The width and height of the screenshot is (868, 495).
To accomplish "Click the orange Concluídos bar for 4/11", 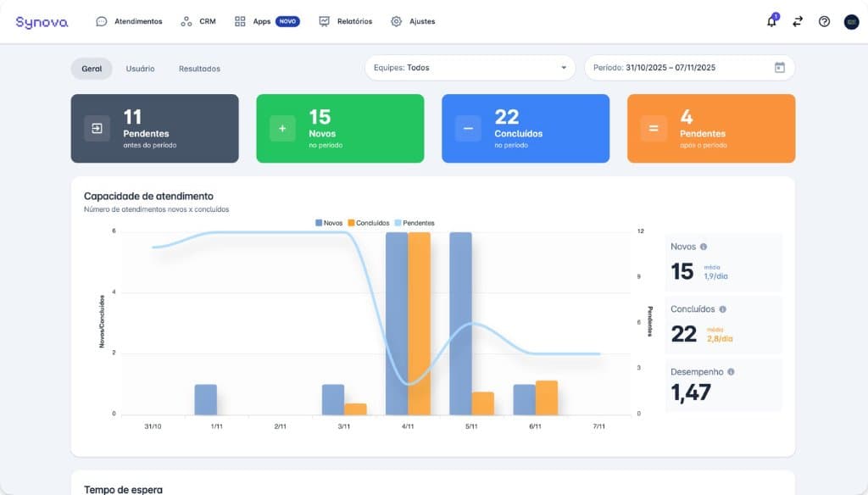I will (419, 324).
